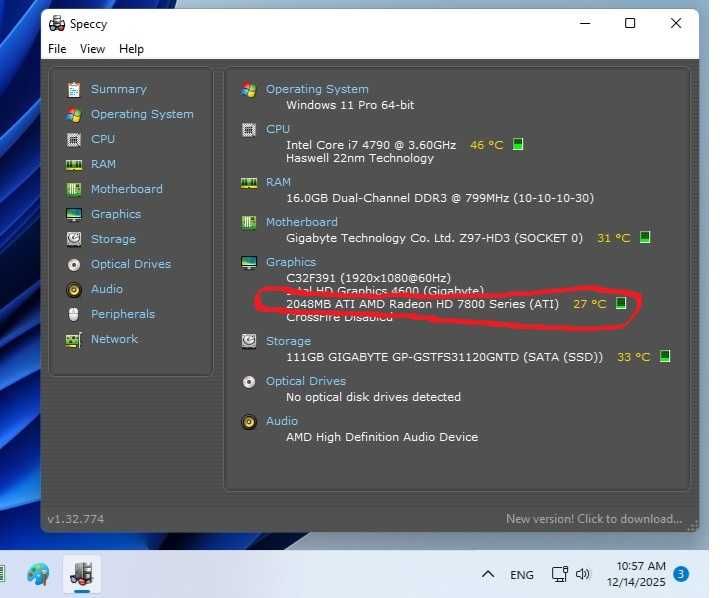
Task: Click the Optical Drives disc icon in sidebar
Action: [x=74, y=265]
